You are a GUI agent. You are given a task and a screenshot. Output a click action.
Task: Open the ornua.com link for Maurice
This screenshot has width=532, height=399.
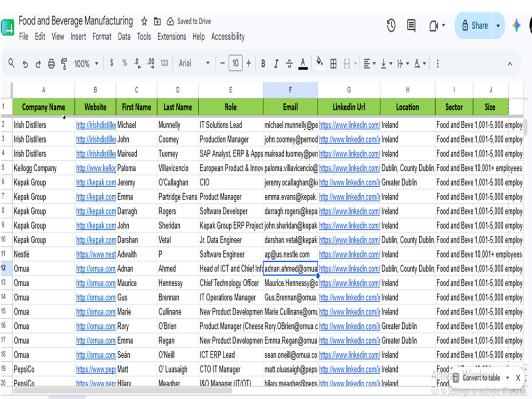coord(96,283)
